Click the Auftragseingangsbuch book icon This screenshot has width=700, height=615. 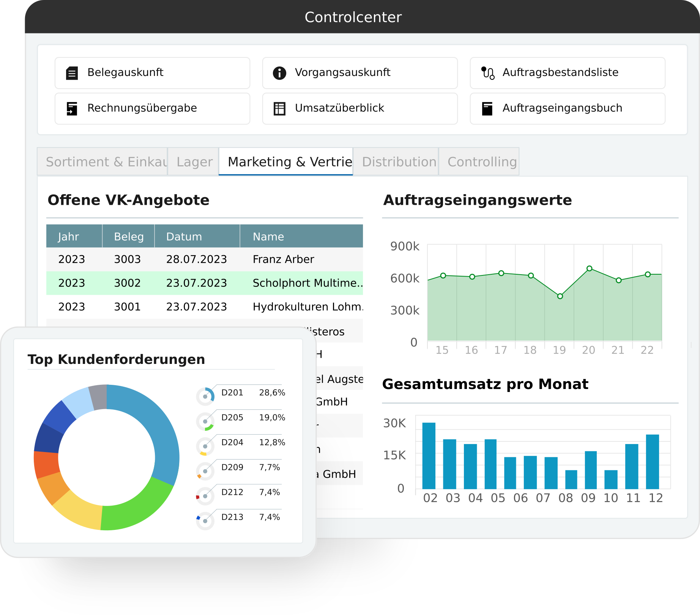487,109
